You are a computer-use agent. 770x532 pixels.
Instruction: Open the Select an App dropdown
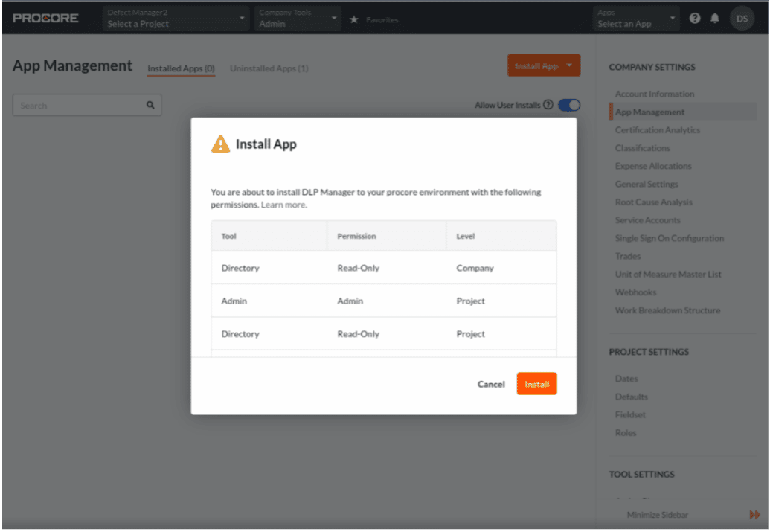pyautogui.click(x=636, y=19)
